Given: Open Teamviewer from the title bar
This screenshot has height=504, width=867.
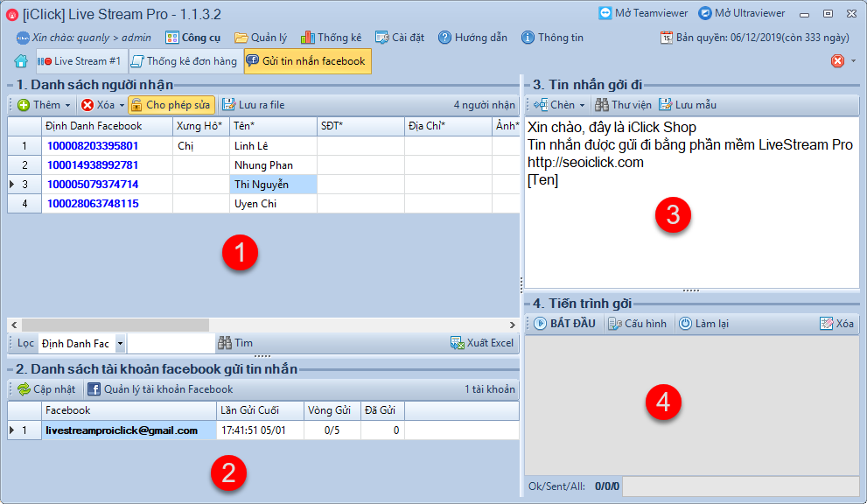Looking at the screenshot, I should (643, 13).
